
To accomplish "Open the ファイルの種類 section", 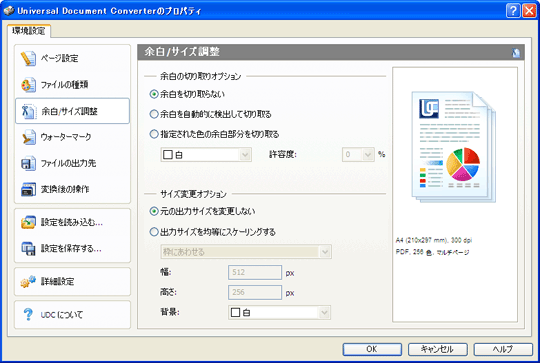I will click(x=72, y=85).
